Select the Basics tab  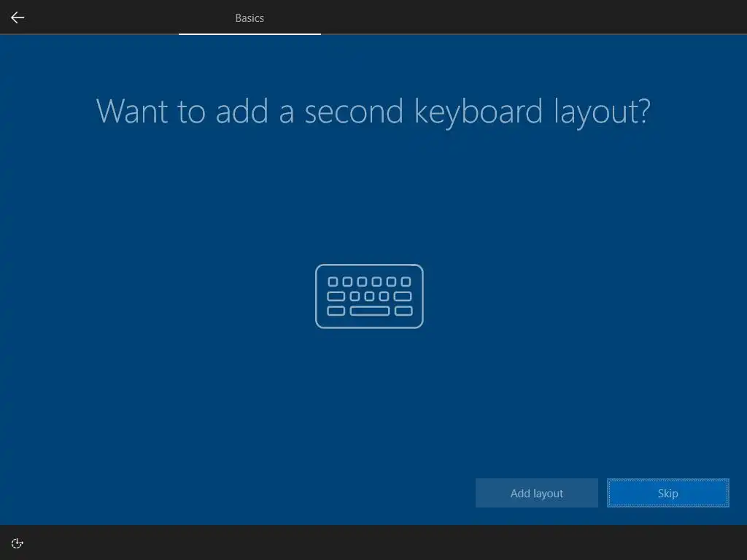pos(249,18)
